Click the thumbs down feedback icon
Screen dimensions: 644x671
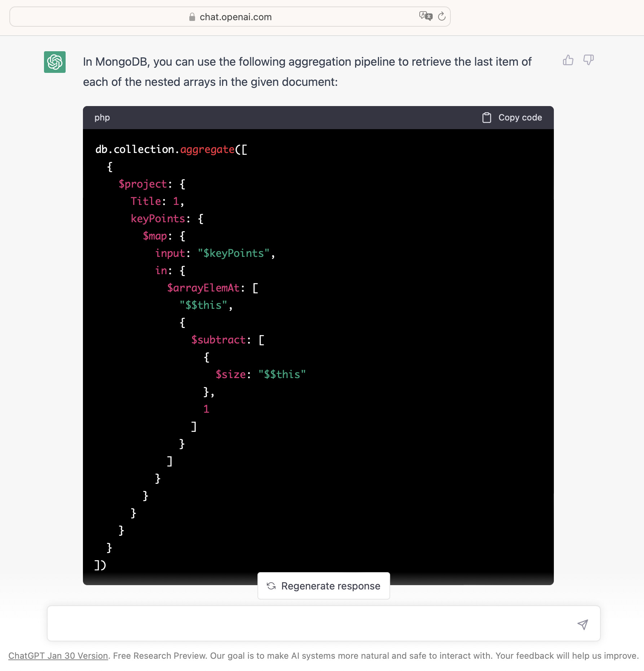click(588, 60)
